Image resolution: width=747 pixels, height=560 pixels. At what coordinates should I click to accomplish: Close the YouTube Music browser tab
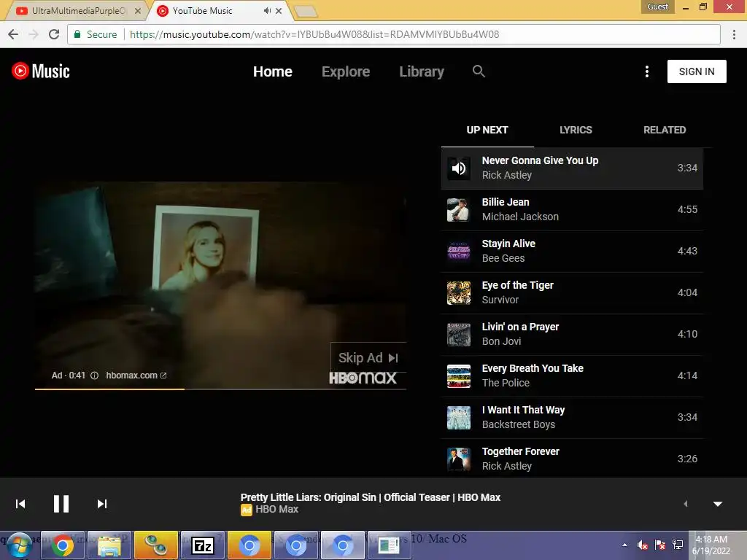279,10
